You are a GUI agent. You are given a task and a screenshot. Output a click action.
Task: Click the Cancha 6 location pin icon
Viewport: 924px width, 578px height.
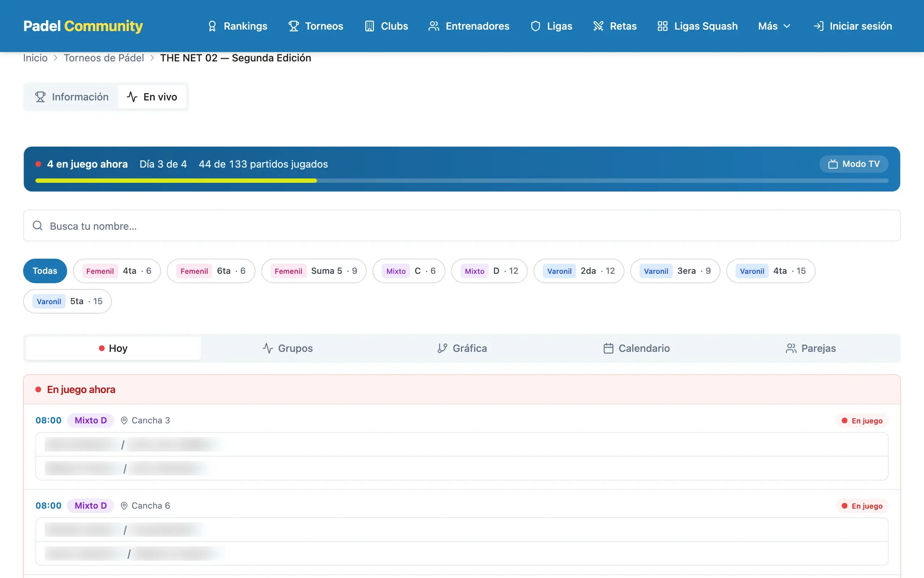pyautogui.click(x=124, y=506)
